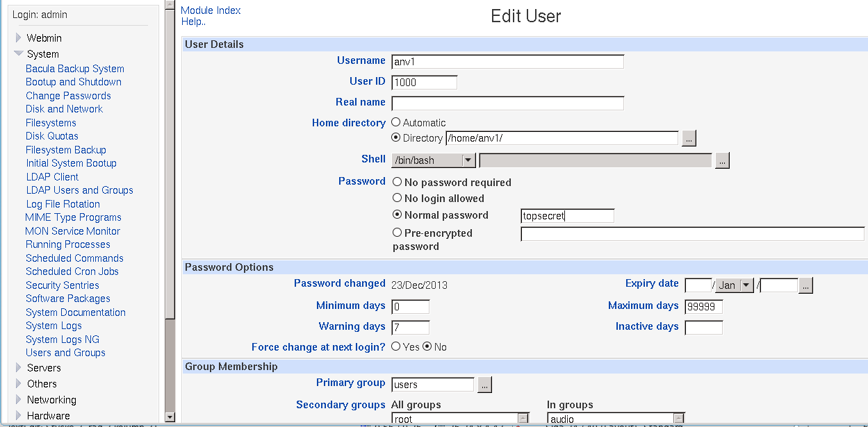868x427 pixels.
Task: Click the empty Real name field
Action: [508, 103]
